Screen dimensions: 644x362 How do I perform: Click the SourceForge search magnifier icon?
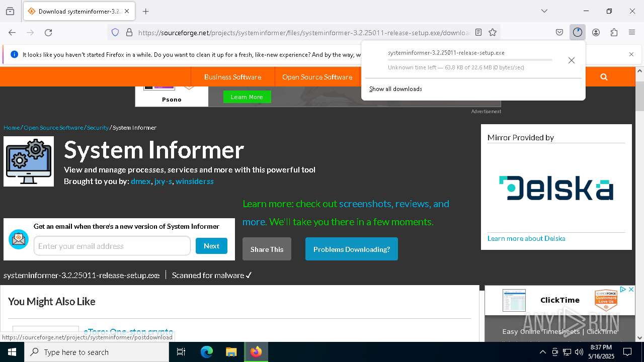(604, 77)
